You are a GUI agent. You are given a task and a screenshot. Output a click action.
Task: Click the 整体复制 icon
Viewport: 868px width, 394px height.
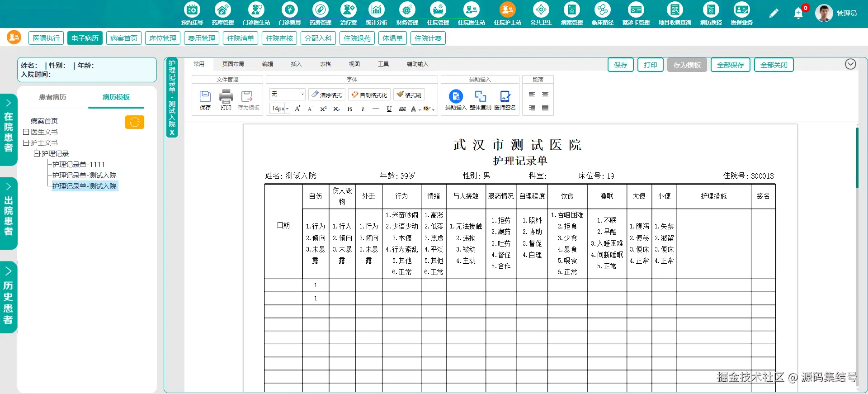point(480,96)
